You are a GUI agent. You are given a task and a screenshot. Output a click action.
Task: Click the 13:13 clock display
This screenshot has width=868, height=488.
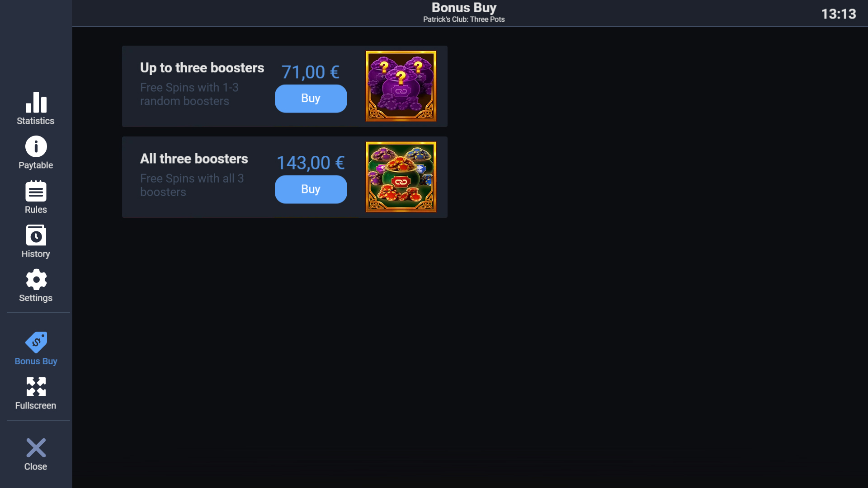839,14
